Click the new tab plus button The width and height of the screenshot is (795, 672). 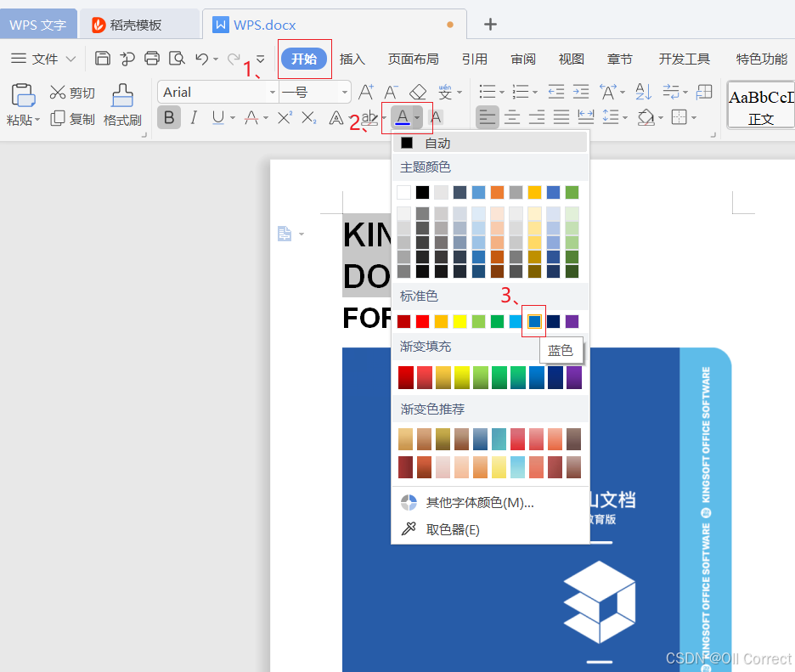pos(490,24)
